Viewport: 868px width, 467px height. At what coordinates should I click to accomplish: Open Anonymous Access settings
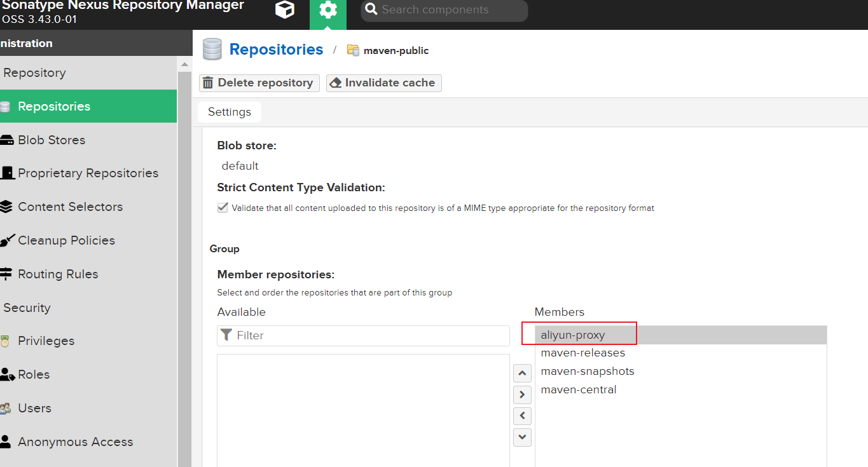pos(75,442)
